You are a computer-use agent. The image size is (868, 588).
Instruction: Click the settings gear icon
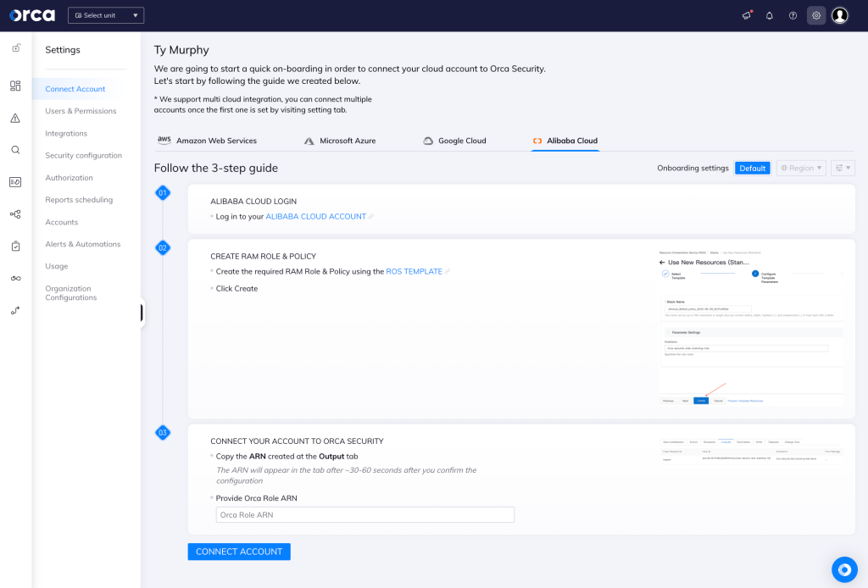pyautogui.click(x=816, y=15)
